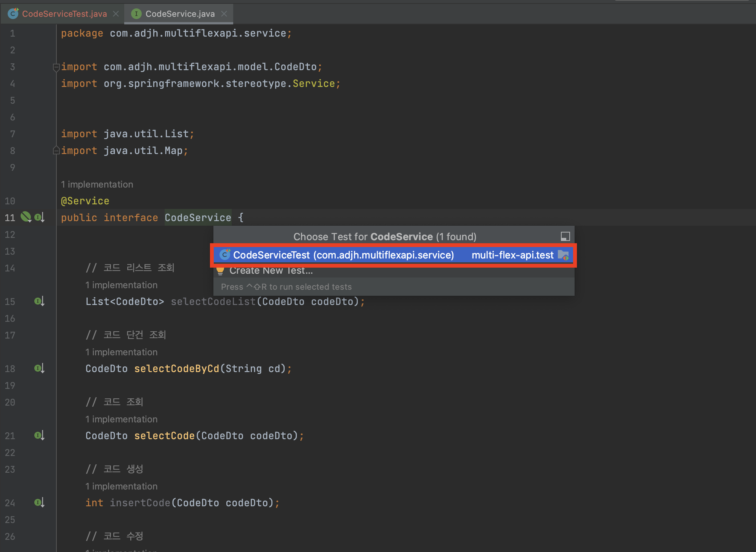Click the multi-flex-api.test module icon
The height and width of the screenshot is (552, 756).
pyautogui.click(x=563, y=255)
